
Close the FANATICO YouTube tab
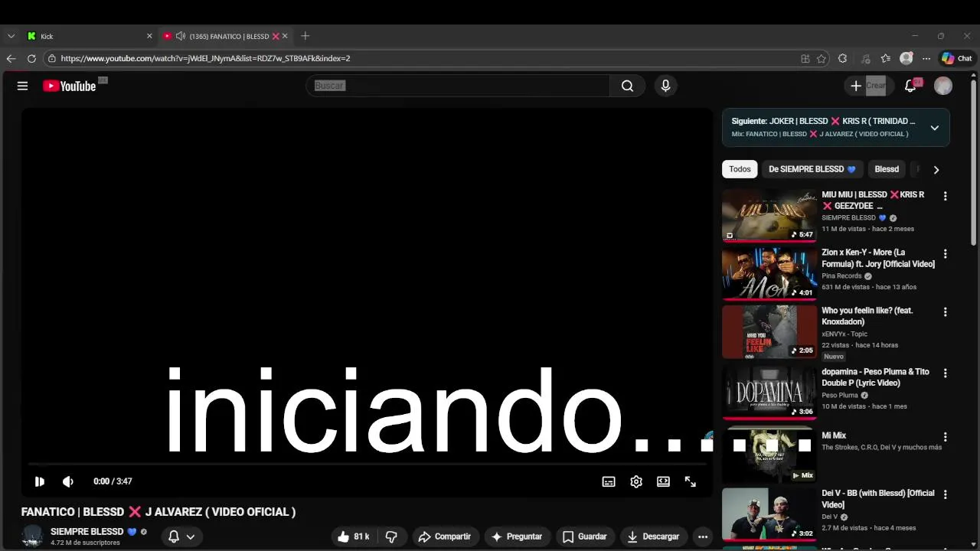tap(285, 36)
